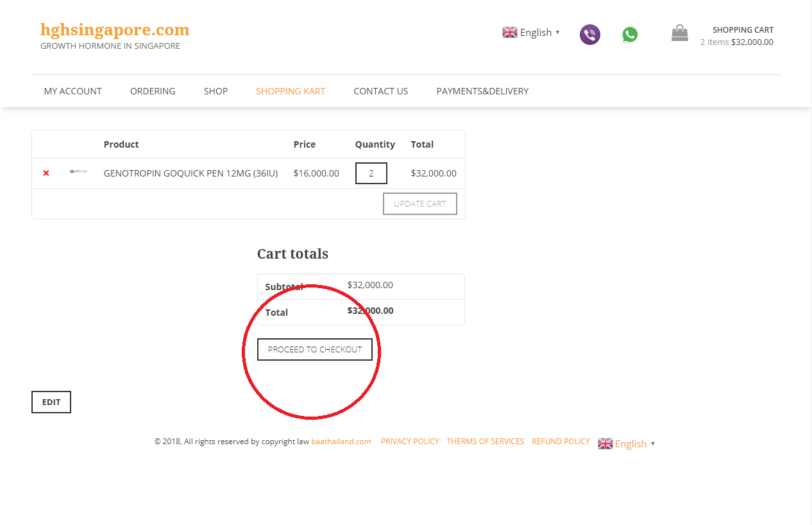Click the quantity input field

pos(371,173)
